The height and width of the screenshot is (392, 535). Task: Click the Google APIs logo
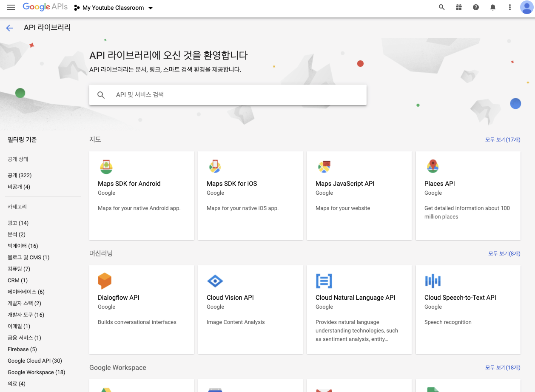point(45,7)
